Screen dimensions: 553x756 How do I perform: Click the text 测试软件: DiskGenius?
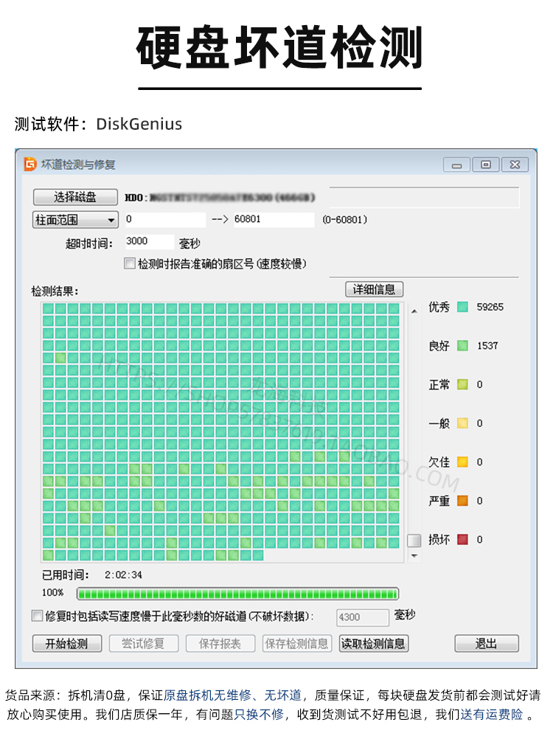pyautogui.click(x=98, y=124)
